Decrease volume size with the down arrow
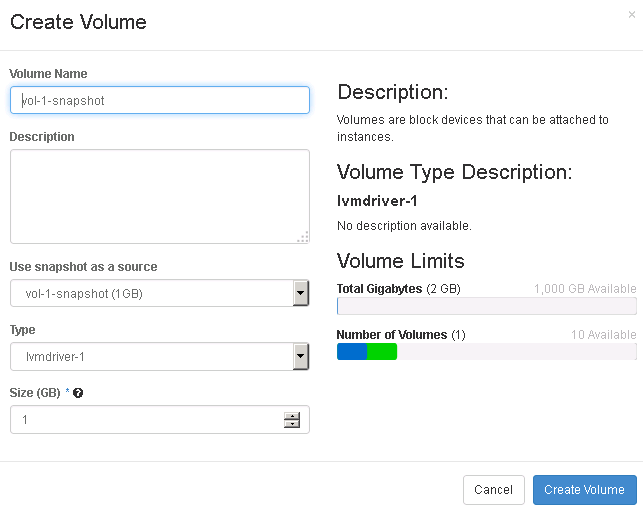 [x=292, y=424]
